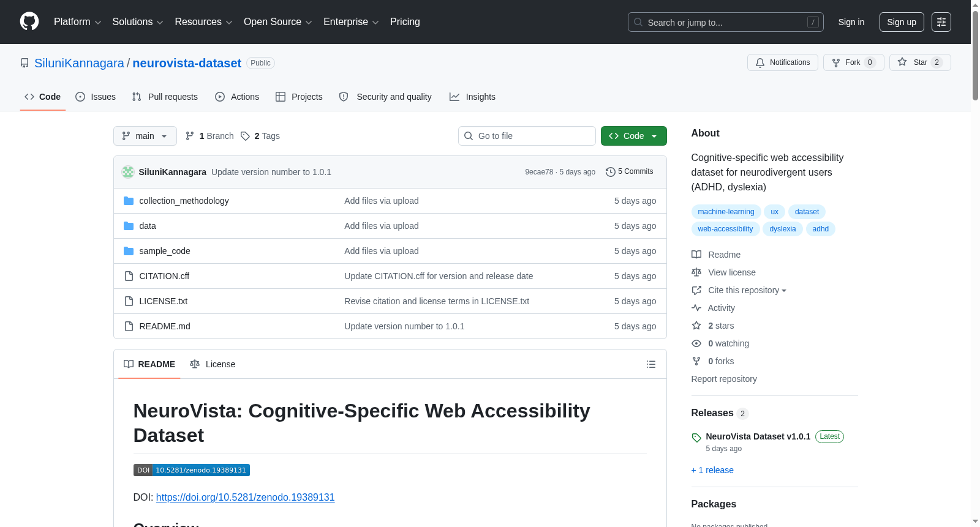Viewport: 980px width, 527px height.
Task: Focus the Search or jump to field
Action: click(x=726, y=22)
